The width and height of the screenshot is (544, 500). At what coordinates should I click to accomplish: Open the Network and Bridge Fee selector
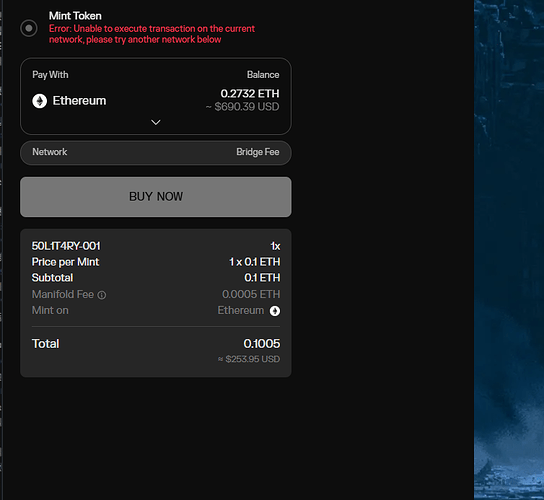[x=156, y=152]
